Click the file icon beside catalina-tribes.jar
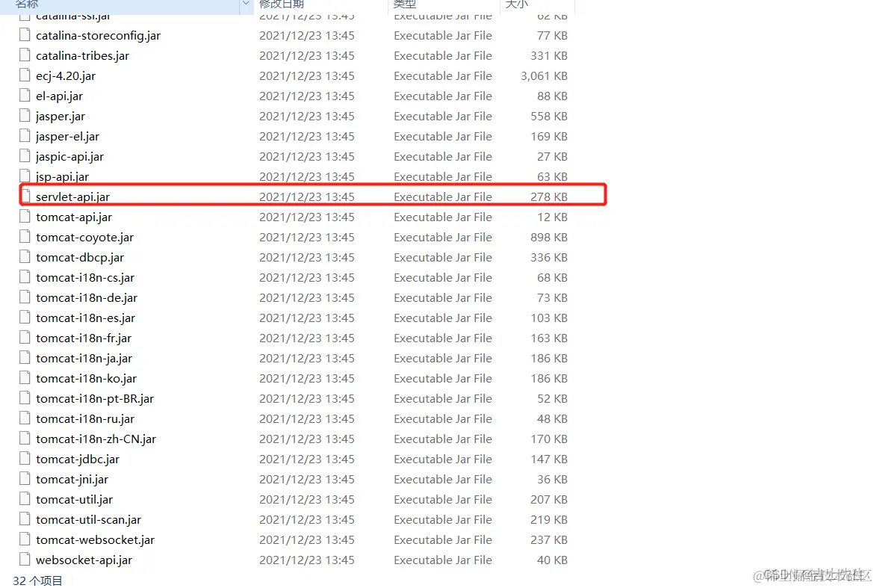This screenshot has width=877, height=588. (25, 55)
